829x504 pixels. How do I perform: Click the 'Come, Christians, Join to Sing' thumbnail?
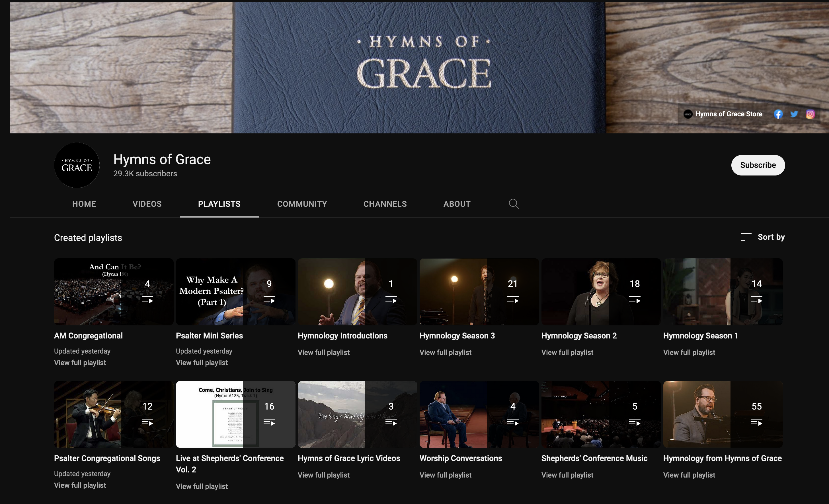[x=235, y=414]
